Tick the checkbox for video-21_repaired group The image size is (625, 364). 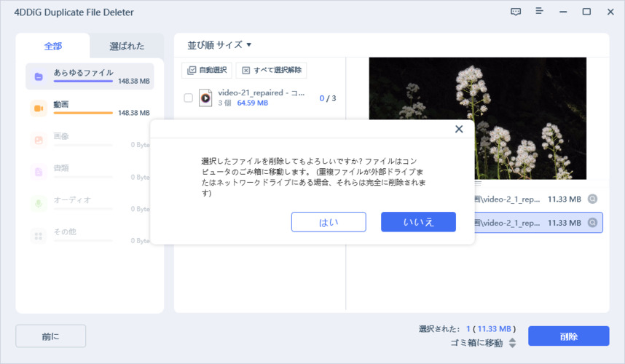coord(189,98)
